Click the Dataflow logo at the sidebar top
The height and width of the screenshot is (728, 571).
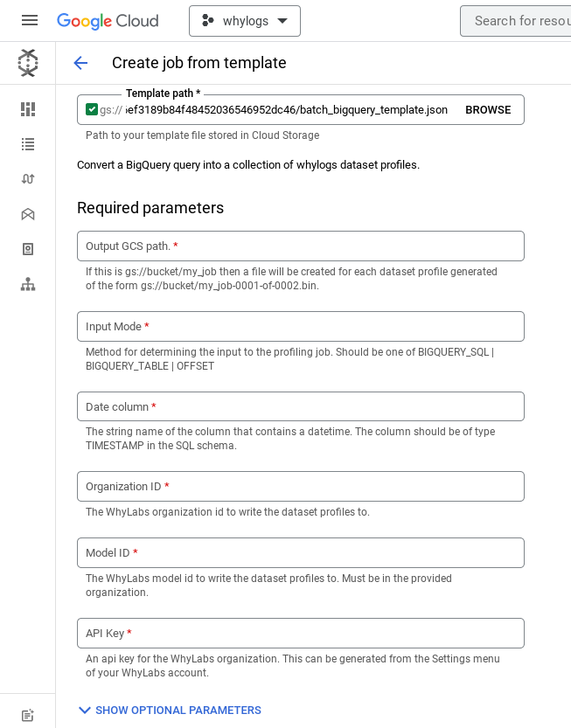coord(28,63)
